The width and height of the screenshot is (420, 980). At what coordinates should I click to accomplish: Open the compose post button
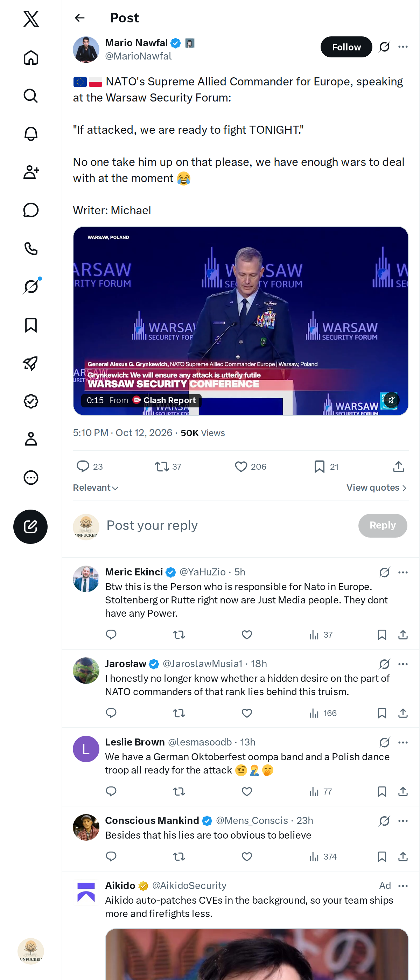coord(30,526)
